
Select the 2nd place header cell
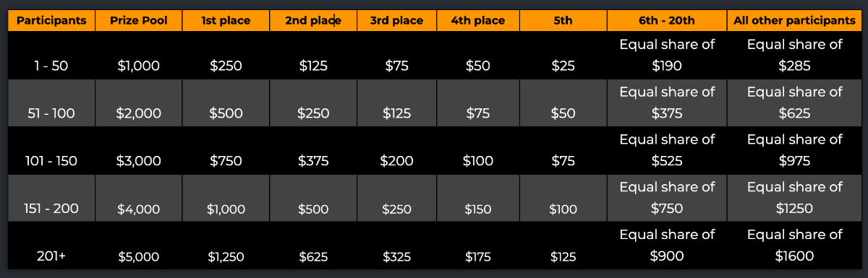(x=313, y=21)
